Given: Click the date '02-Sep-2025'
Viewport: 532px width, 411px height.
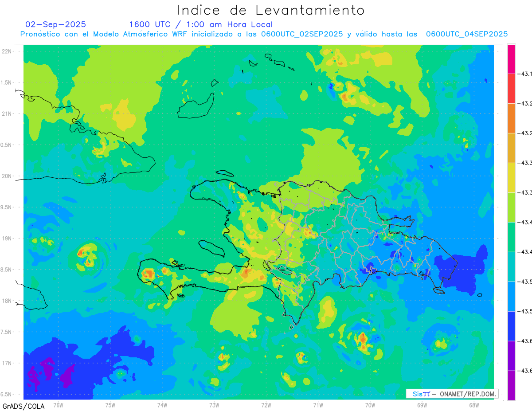Looking at the screenshot, I should tap(56, 24).
